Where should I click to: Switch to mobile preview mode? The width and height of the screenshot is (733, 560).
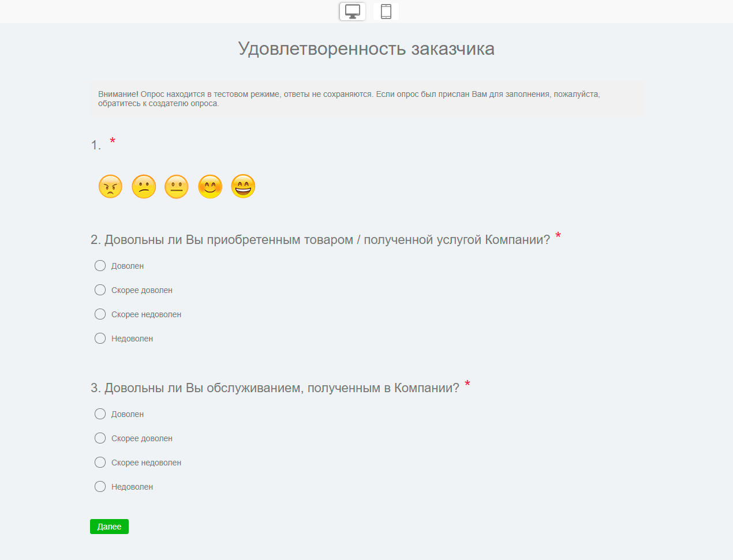tap(386, 11)
